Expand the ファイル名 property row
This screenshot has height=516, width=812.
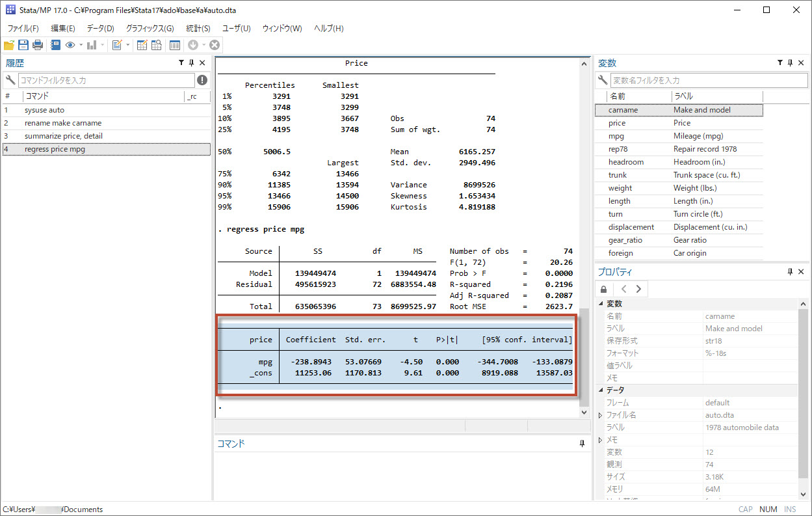coord(600,415)
